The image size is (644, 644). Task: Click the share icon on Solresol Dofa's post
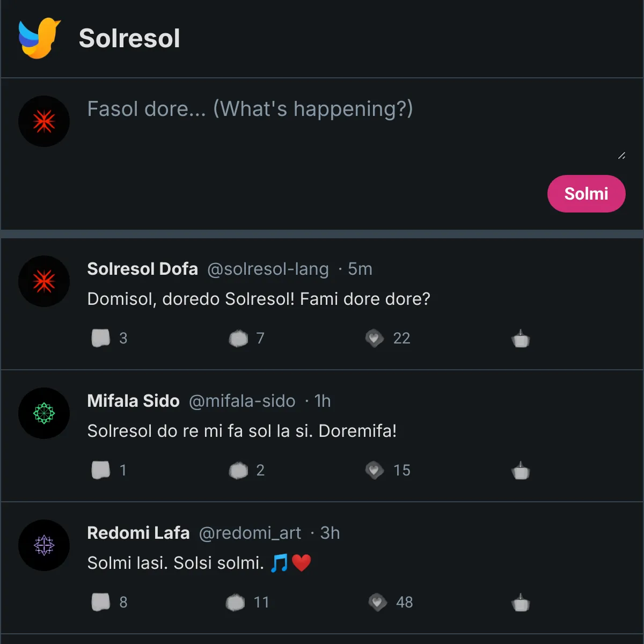(x=520, y=338)
